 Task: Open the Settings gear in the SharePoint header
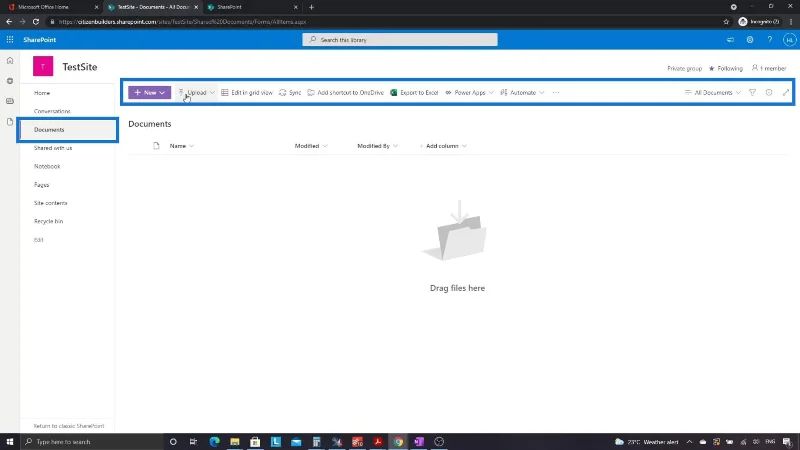[x=750, y=40]
